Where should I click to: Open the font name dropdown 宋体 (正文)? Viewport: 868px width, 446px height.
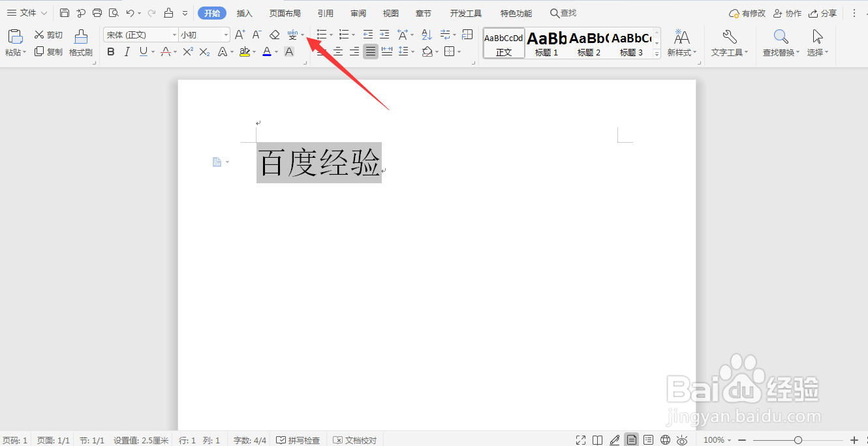click(x=174, y=35)
